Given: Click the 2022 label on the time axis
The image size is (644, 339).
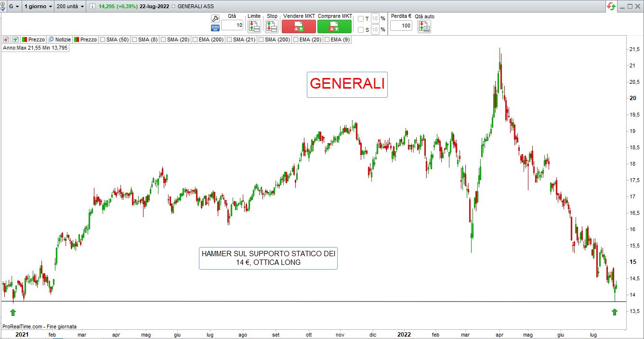Looking at the screenshot, I should pos(403,334).
